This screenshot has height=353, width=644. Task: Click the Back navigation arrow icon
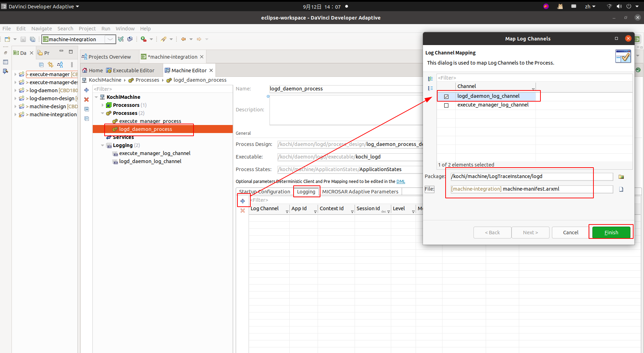pyautogui.click(x=183, y=39)
